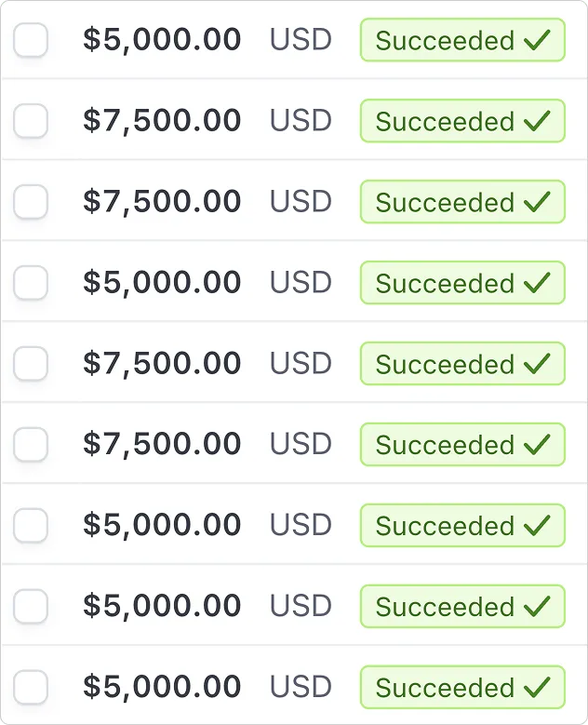Check the third payment row checkbox
This screenshot has width=588, height=725.
tap(31, 202)
